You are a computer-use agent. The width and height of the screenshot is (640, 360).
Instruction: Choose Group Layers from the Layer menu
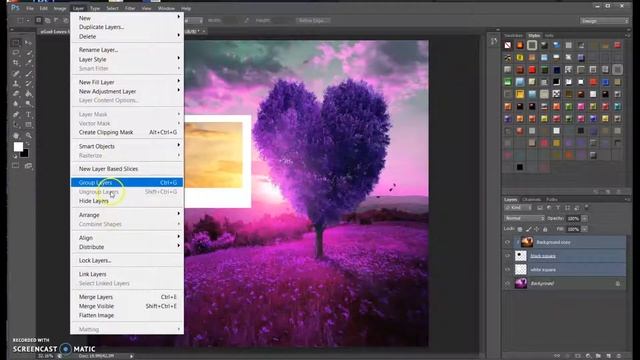coord(127,182)
